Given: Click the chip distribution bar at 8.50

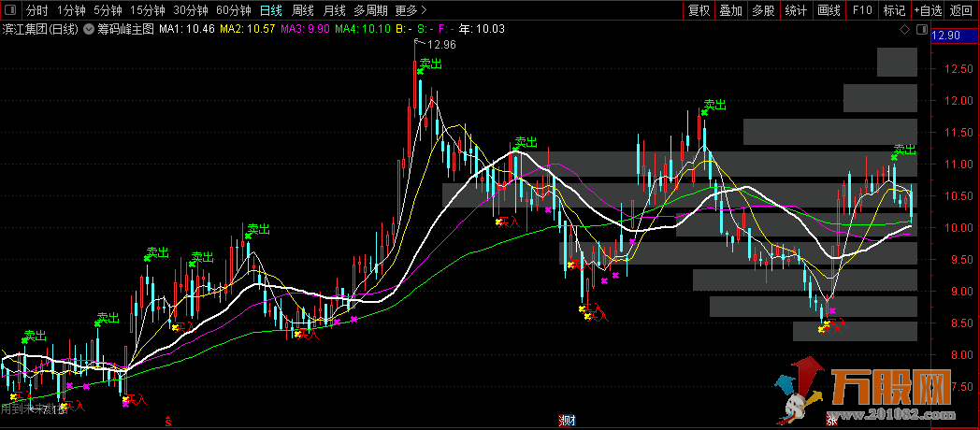Looking at the screenshot, I should (x=855, y=331).
